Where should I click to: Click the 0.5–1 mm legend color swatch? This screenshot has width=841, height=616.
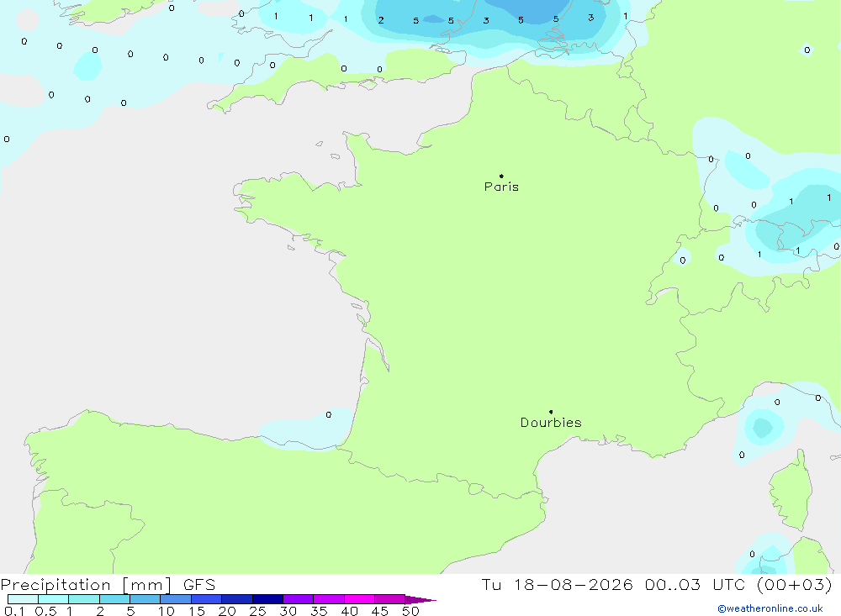(54, 599)
